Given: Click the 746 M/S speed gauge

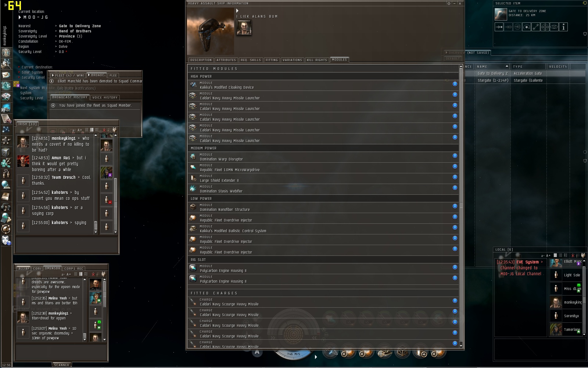Looking at the screenshot, I should 293,354.
